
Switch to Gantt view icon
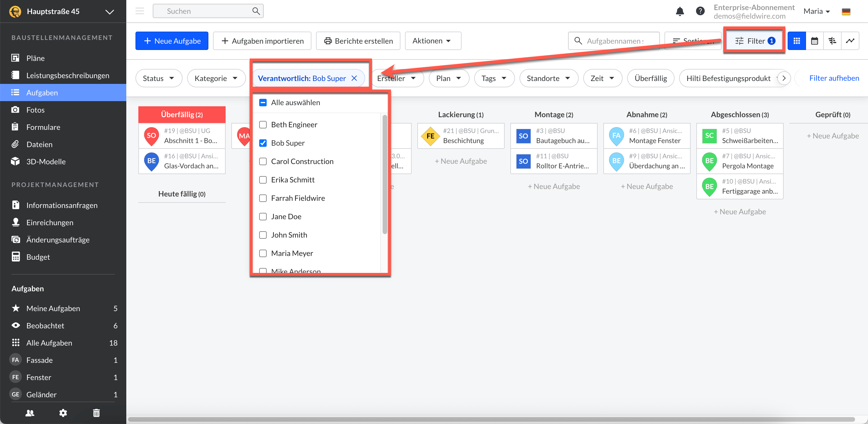[832, 41]
